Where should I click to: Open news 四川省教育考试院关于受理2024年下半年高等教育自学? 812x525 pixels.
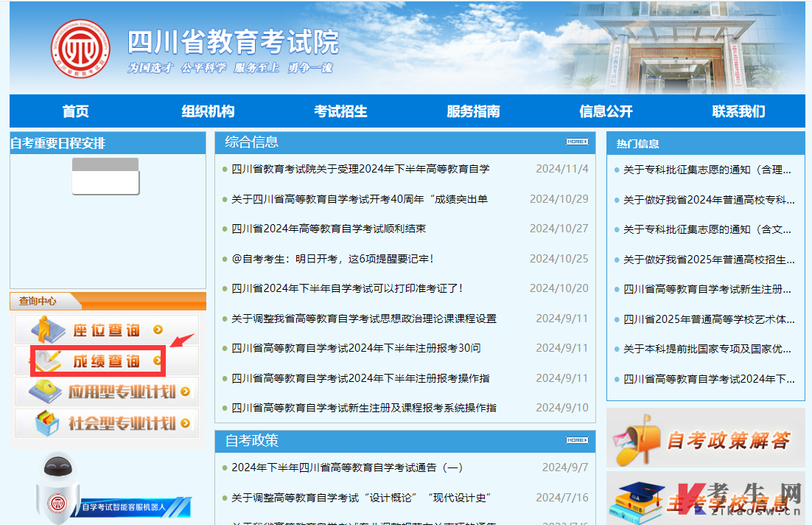coord(360,169)
